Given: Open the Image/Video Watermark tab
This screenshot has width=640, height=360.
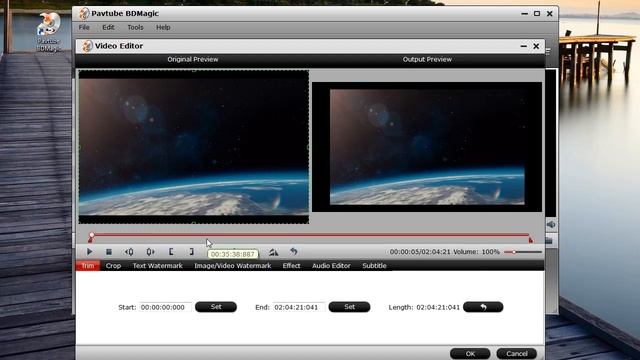Looking at the screenshot, I should pyautogui.click(x=233, y=266).
